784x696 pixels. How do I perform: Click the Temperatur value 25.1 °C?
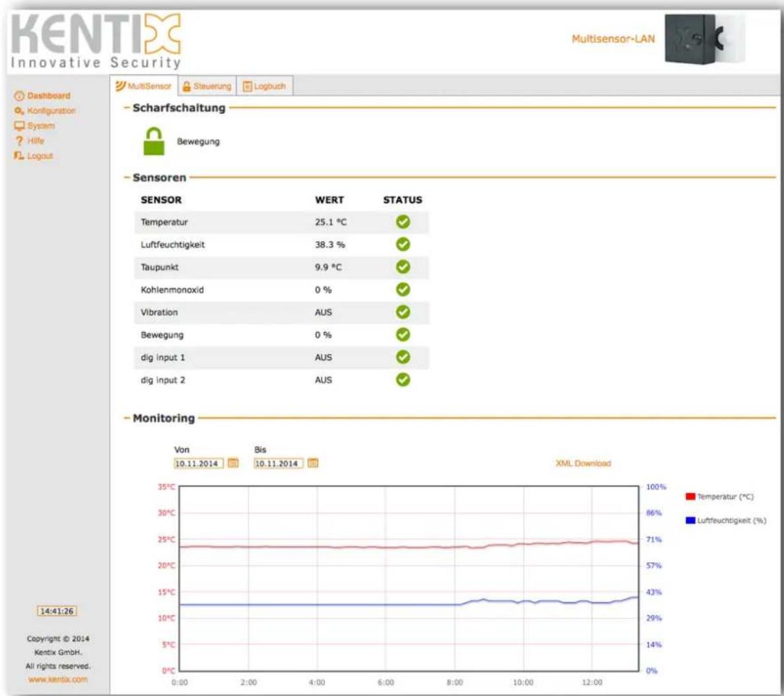(331, 221)
